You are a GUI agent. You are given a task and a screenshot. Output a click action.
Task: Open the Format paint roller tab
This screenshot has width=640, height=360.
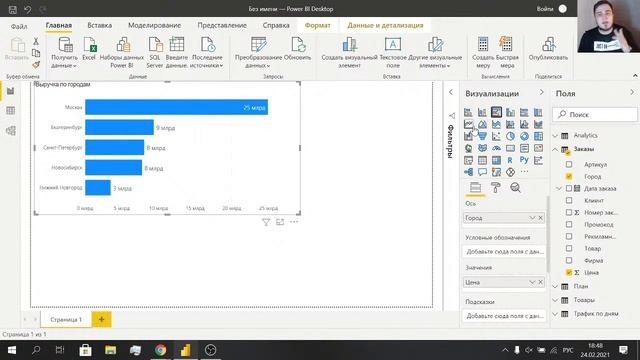click(496, 188)
